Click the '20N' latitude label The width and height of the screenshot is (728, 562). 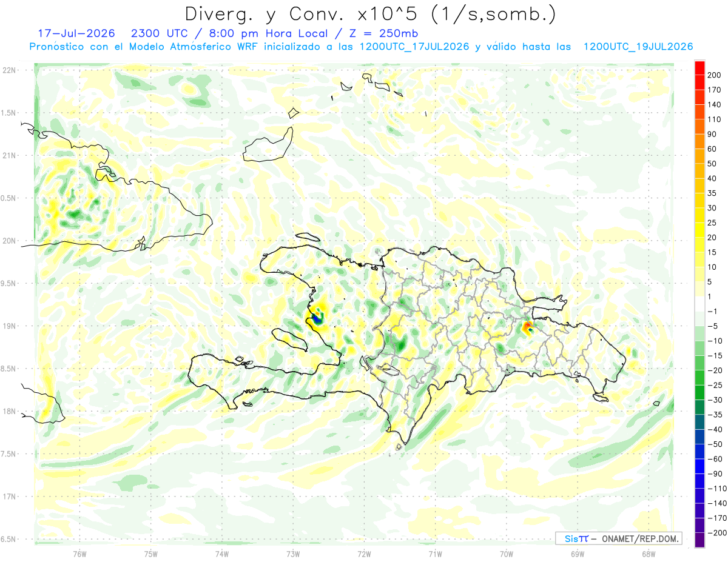(x=9, y=241)
